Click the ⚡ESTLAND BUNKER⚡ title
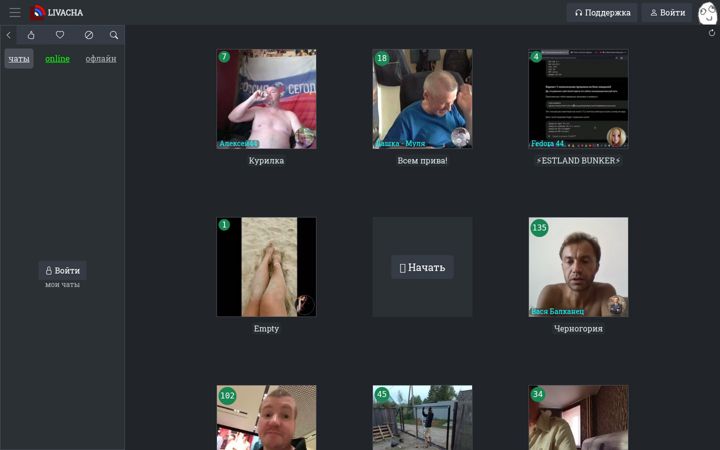The height and width of the screenshot is (450, 720). [x=579, y=161]
